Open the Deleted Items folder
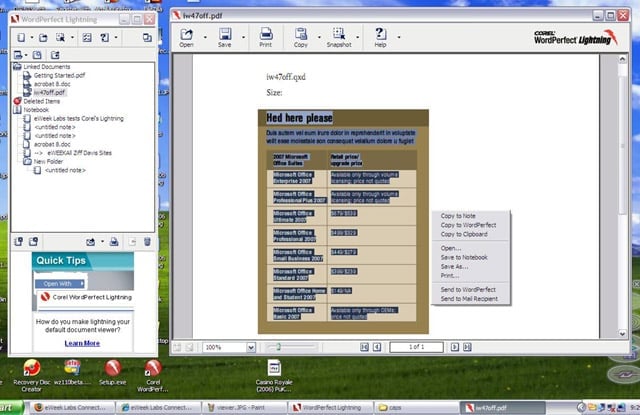 click(41, 101)
